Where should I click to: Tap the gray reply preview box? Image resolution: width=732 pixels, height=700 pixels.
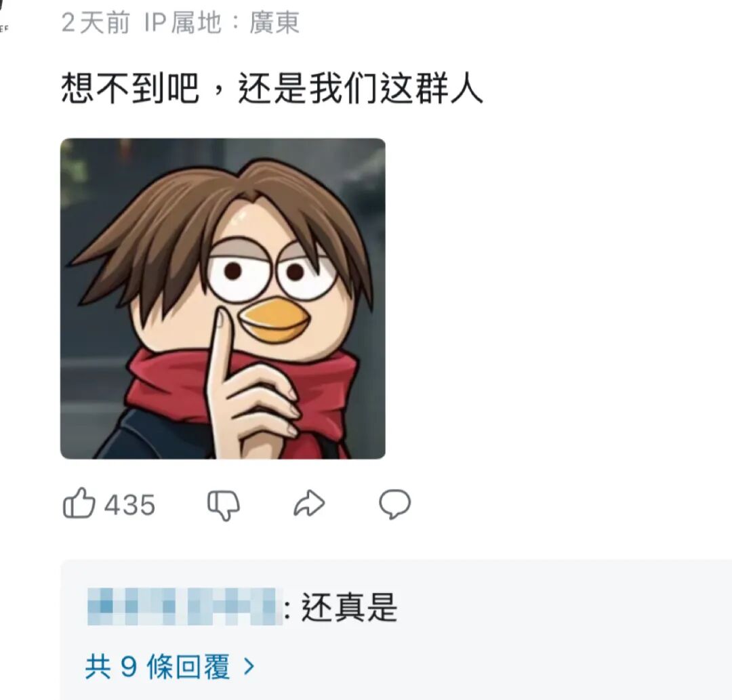point(396,630)
